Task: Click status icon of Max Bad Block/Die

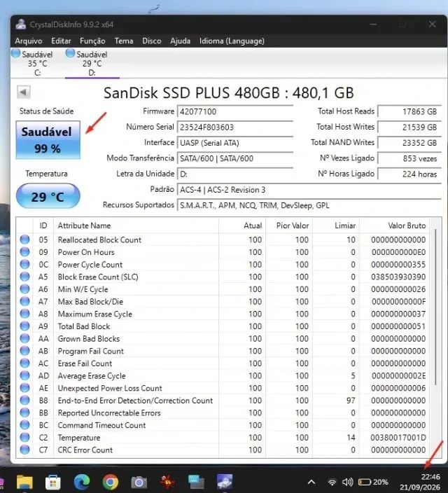Action: pos(24,302)
